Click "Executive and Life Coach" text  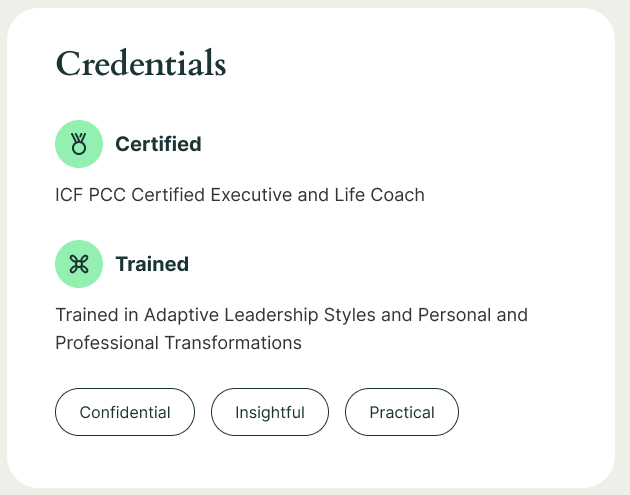tap(317, 195)
